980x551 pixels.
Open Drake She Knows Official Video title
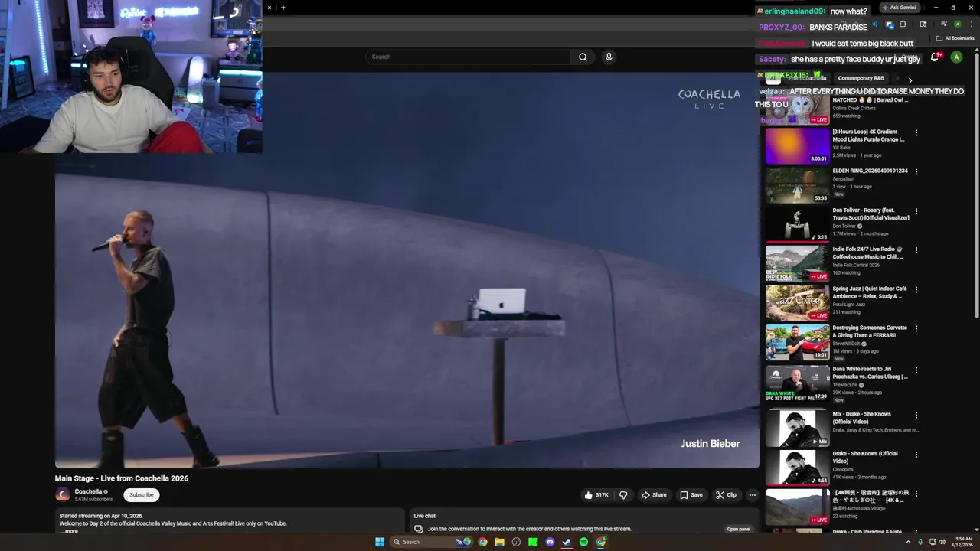coord(865,457)
